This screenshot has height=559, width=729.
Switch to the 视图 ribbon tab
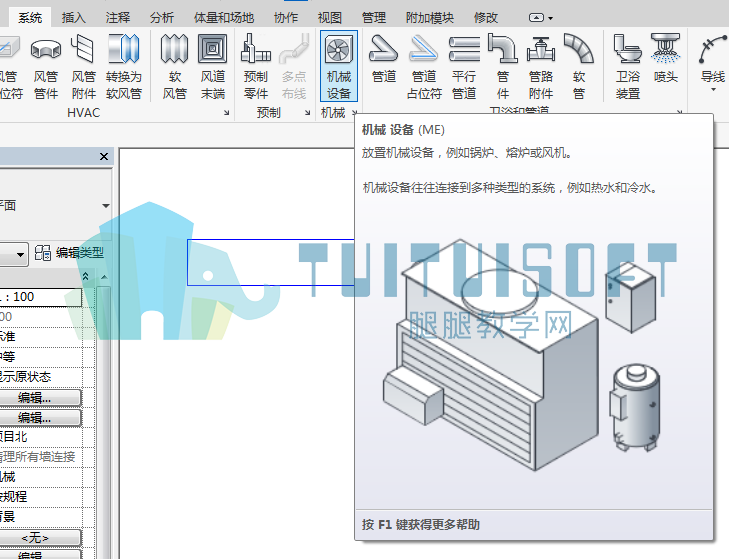click(x=330, y=18)
